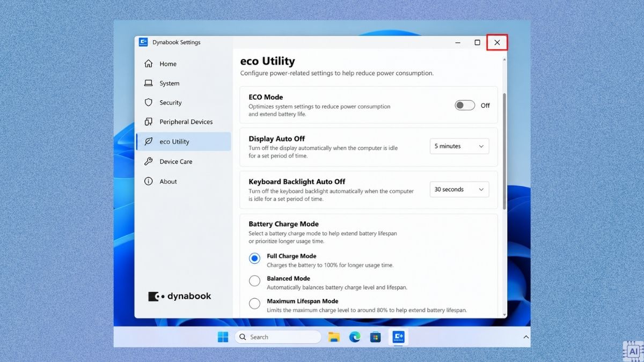Select Maximum Lifespan Mode radio button
Image resolution: width=644 pixels, height=362 pixels.
pos(254,304)
